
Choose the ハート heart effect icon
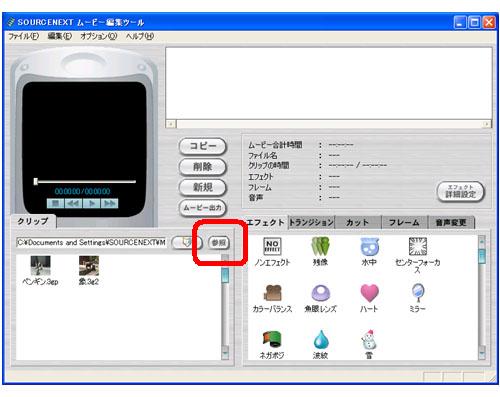coord(369,293)
